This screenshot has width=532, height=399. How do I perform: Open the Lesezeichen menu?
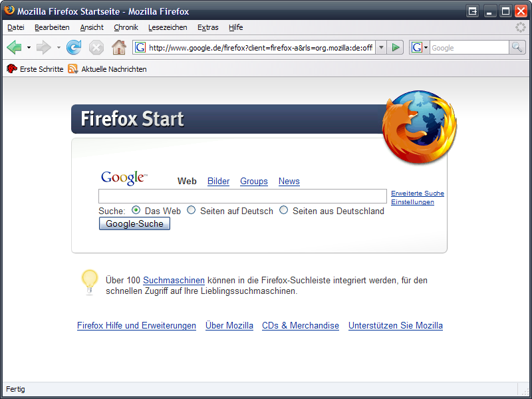tap(168, 27)
